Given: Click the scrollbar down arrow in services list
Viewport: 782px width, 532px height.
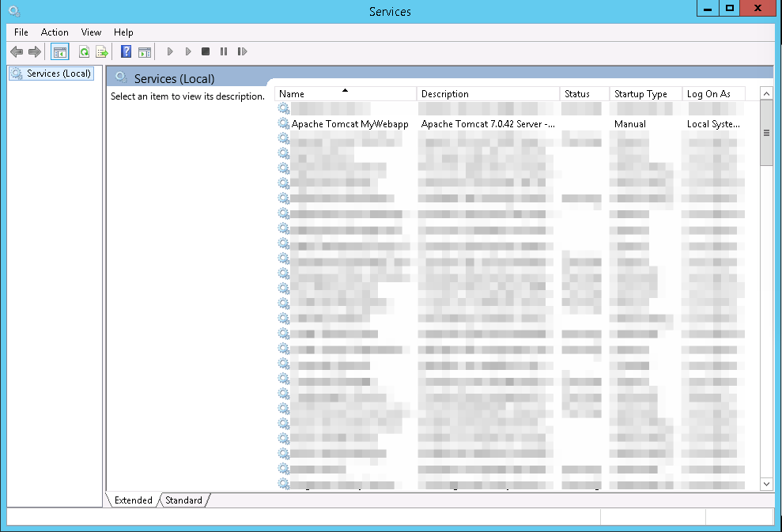Looking at the screenshot, I should pos(765,484).
